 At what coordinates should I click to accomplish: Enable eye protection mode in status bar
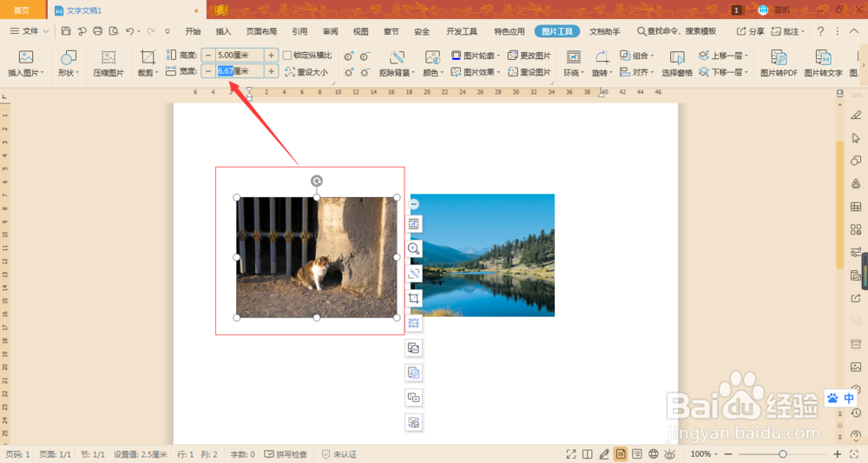[x=670, y=454]
